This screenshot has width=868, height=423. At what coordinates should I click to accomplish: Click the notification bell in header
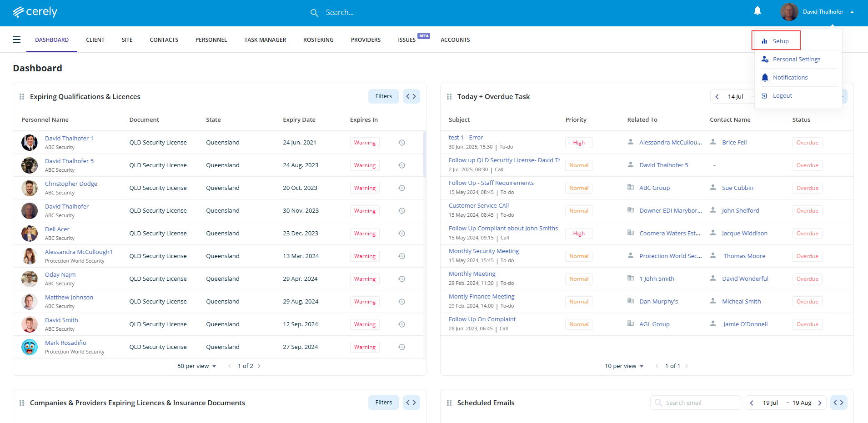click(757, 11)
